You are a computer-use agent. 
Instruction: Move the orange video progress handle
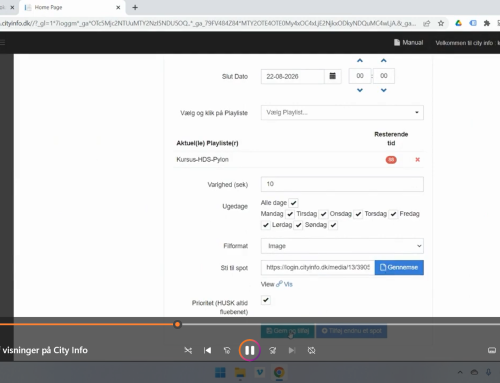(x=177, y=324)
